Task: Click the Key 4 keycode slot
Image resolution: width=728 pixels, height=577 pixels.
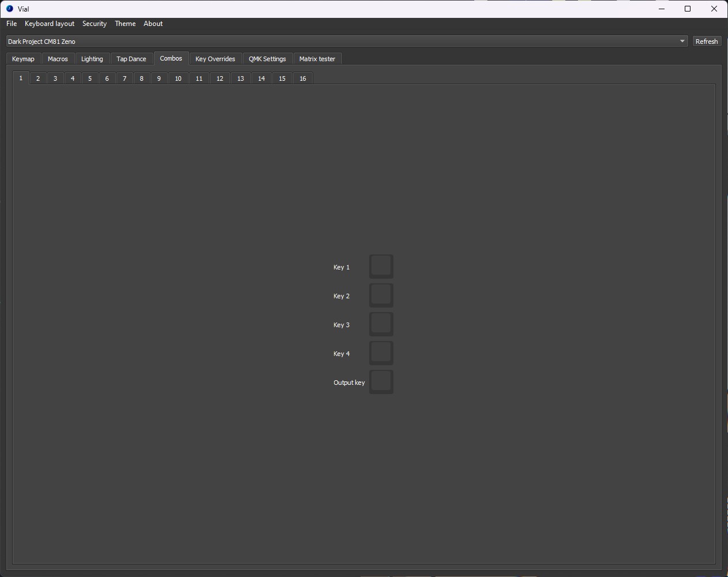Action: 381,353
